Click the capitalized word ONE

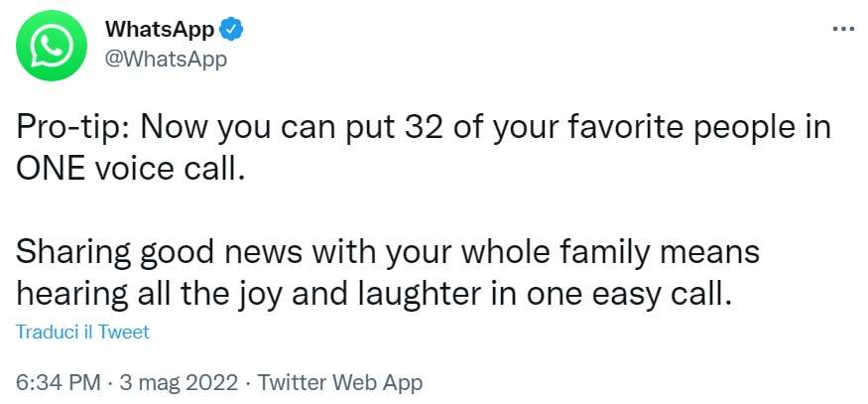tap(51, 170)
